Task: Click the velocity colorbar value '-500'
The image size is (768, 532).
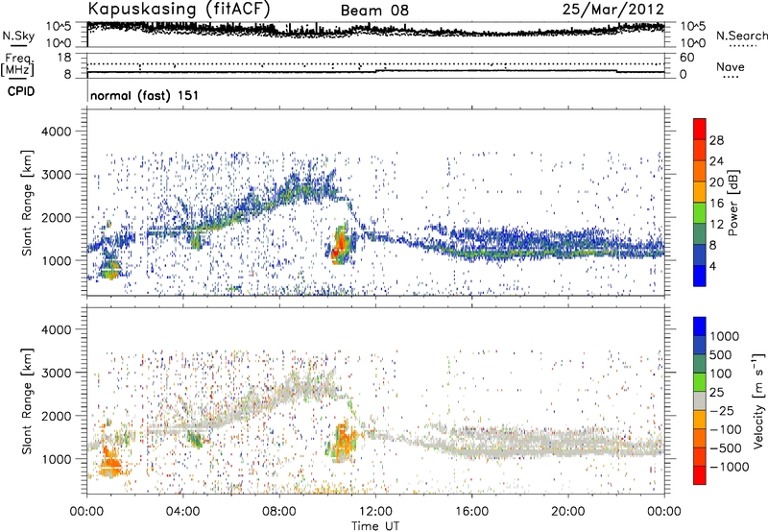Action: (726, 447)
